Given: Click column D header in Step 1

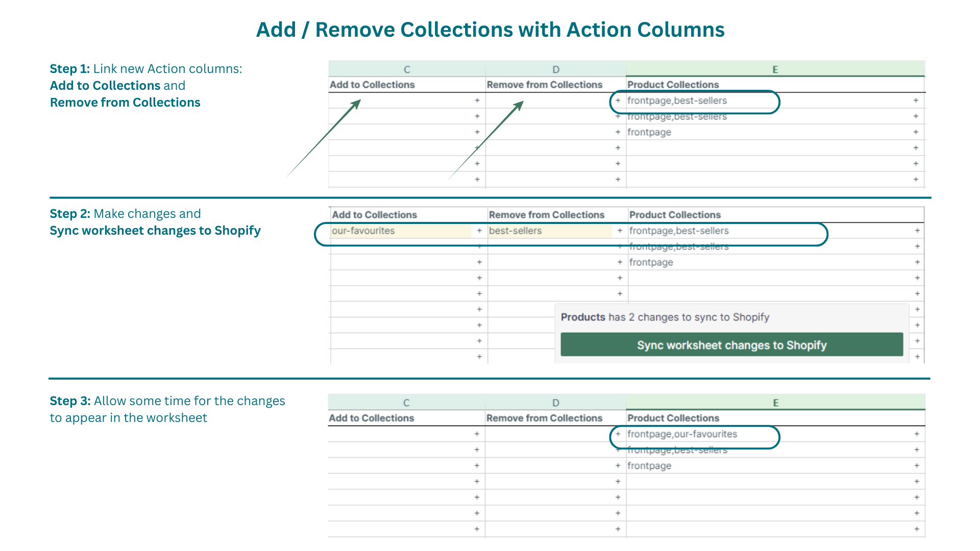Looking at the screenshot, I should 556,69.
